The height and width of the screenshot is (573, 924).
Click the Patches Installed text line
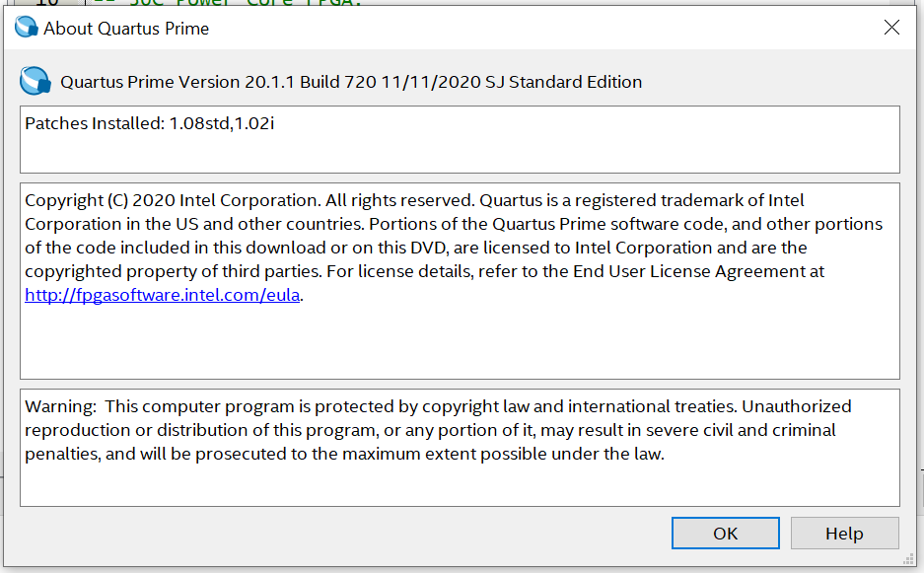pos(148,123)
